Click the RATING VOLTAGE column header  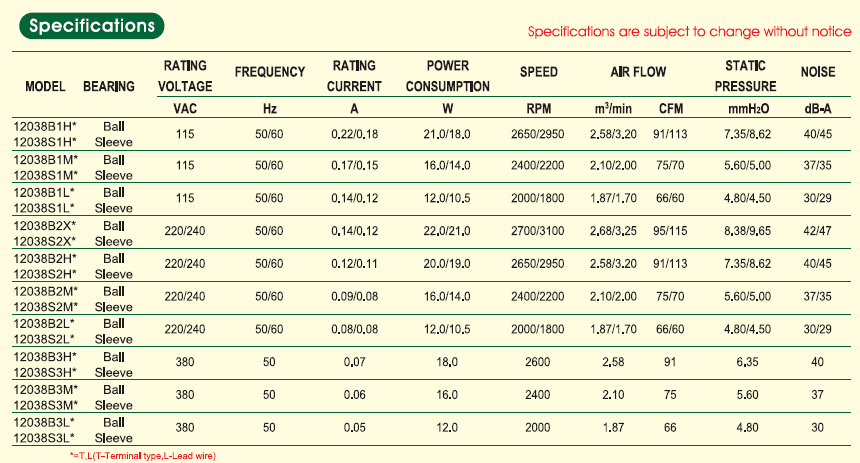(185, 75)
